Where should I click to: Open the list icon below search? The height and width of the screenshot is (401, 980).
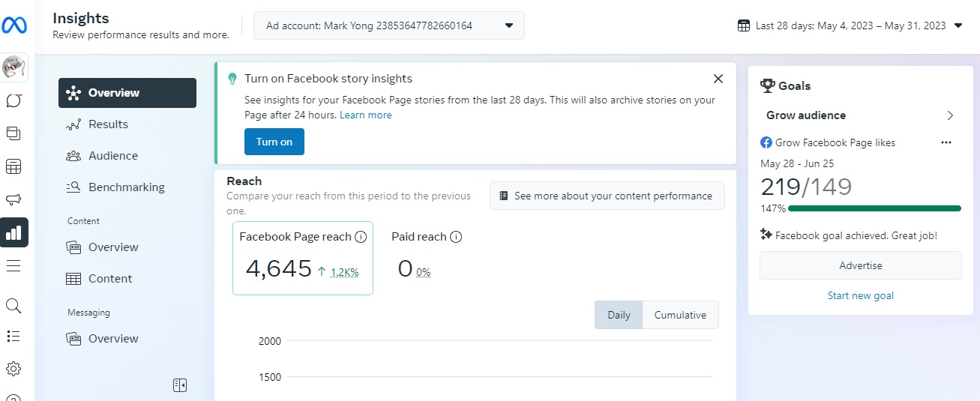[x=13, y=337]
